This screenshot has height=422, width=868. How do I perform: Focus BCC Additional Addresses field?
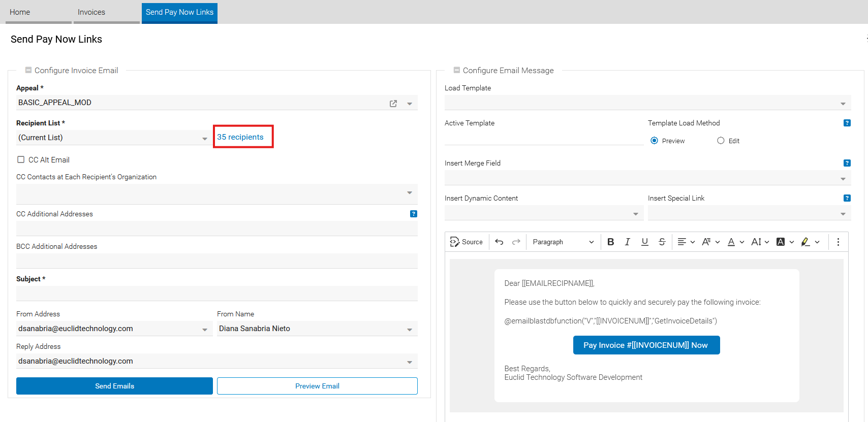[217, 261]
